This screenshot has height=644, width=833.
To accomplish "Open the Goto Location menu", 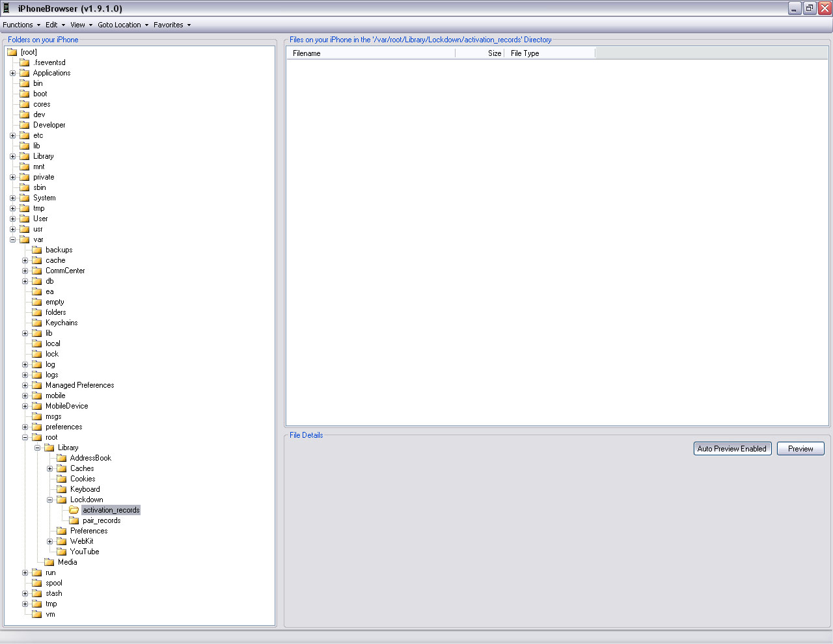I will [x=122, y=25].
